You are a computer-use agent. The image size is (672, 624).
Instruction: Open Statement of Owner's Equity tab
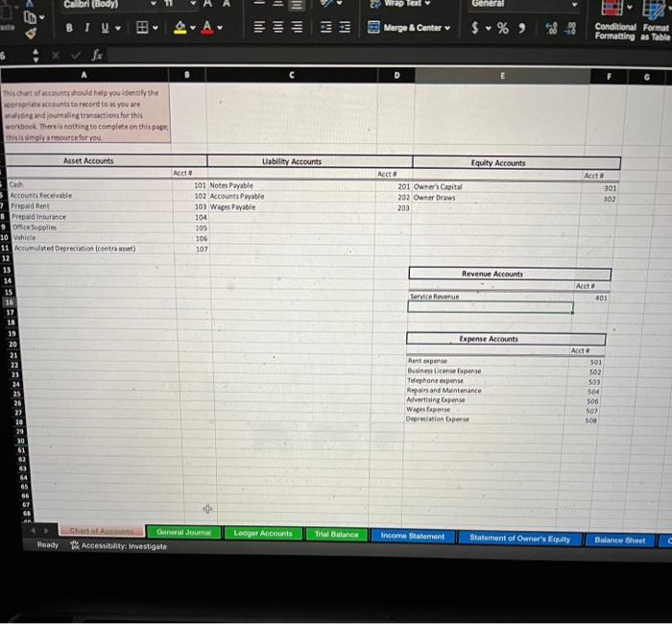click(520, 539)
